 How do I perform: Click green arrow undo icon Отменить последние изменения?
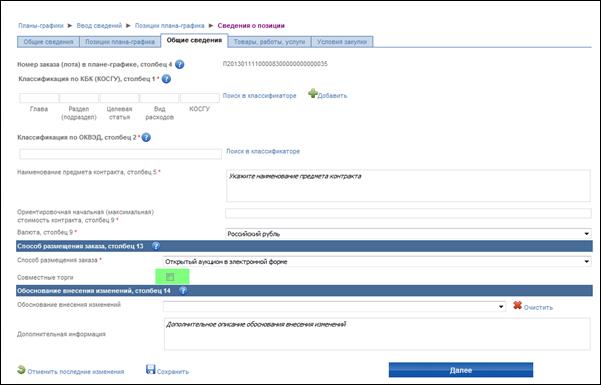coord(21,370)
